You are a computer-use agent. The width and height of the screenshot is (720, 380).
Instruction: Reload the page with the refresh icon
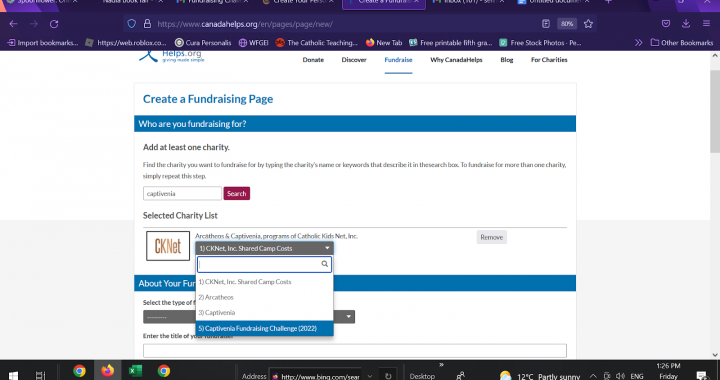tap(54, 24)
